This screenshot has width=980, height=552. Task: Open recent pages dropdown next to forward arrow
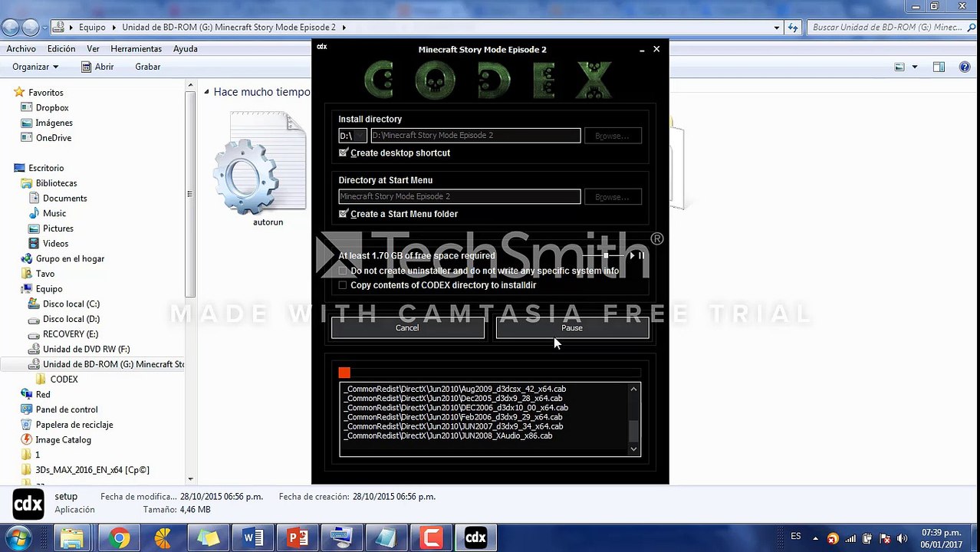pyautogui.click(x=46, y=28)
